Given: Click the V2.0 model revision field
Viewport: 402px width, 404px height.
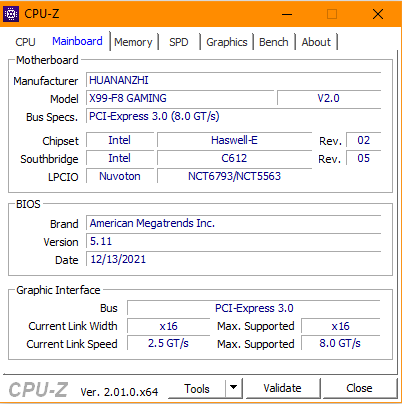Looking at the screenshot, I should tap(329, 98).
